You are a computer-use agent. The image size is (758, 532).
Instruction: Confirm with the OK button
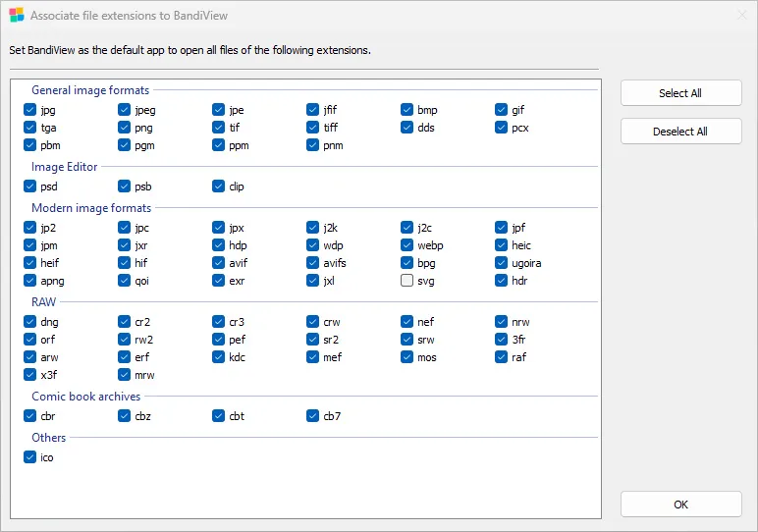click(x=680, y=505)
